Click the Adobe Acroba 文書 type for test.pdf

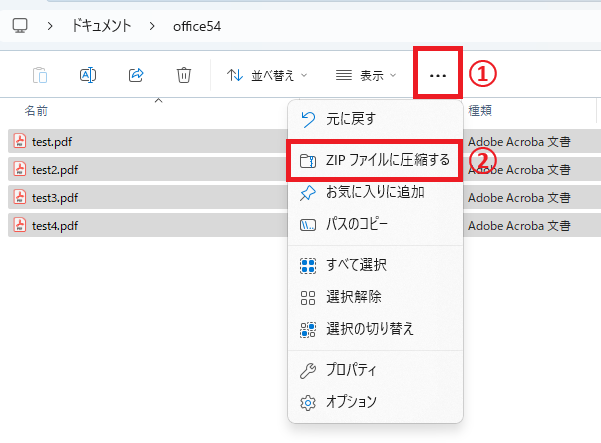(519, 142)
